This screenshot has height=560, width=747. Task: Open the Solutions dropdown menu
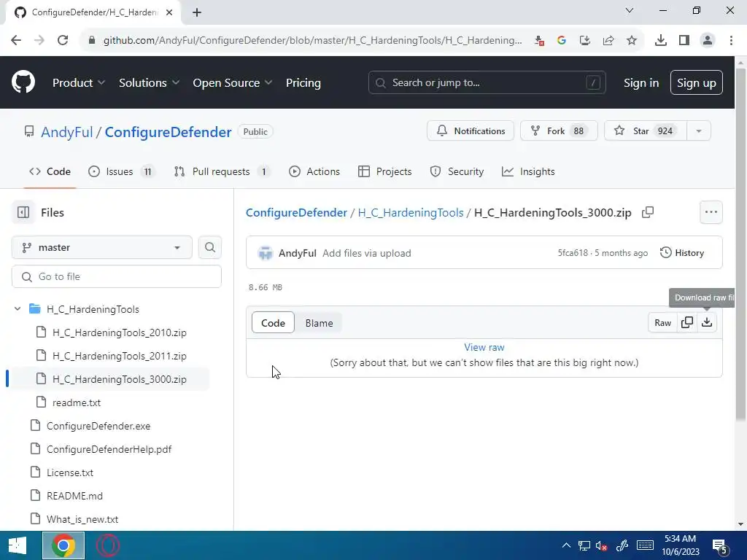[x=149, y=83]
